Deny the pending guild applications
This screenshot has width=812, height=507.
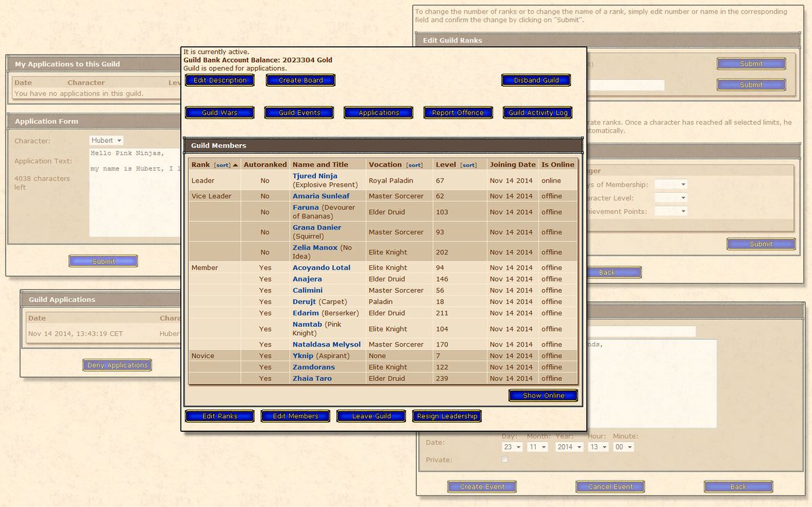pos(116,364)
